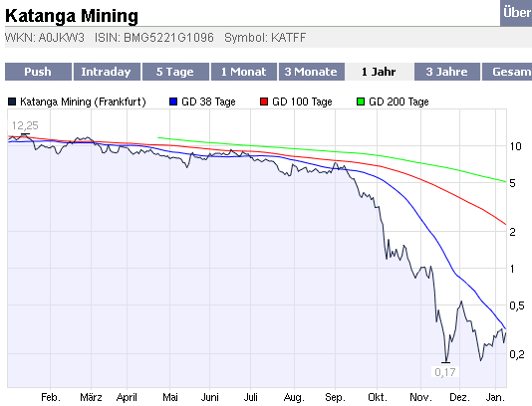Screen dimensions: 532x406
Task: Click the ISIN: BMG5221G1096 text
Action: (154, 37)
